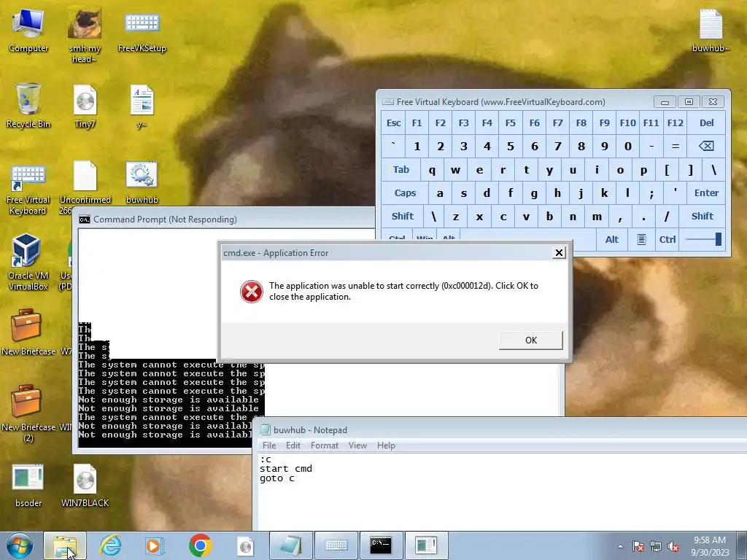This screenshot has width=747, height=560.
Task: Open Windows Explorer from the taskbar
Action: (65, 545)
